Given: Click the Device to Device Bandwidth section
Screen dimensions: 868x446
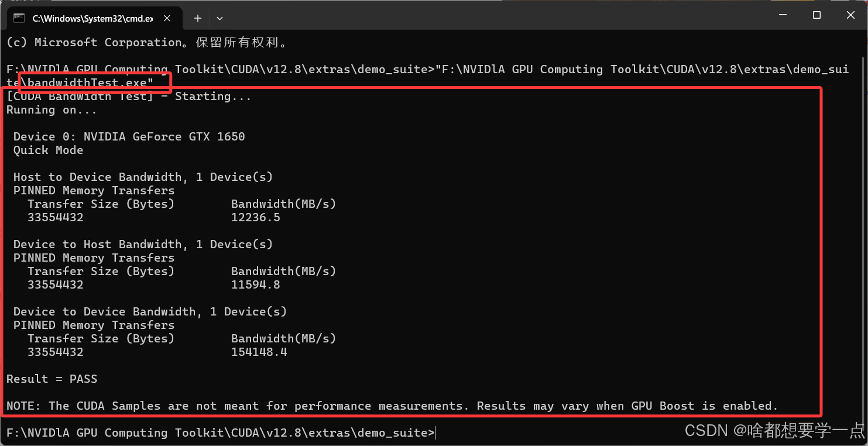Looking at the screenshot, I should click(150, 311).
